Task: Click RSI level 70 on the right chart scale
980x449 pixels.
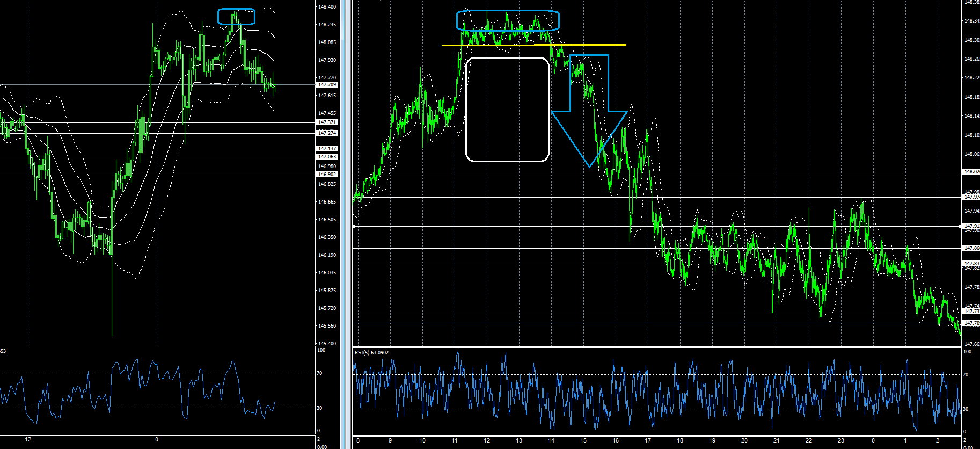Action: click(966, 375)
